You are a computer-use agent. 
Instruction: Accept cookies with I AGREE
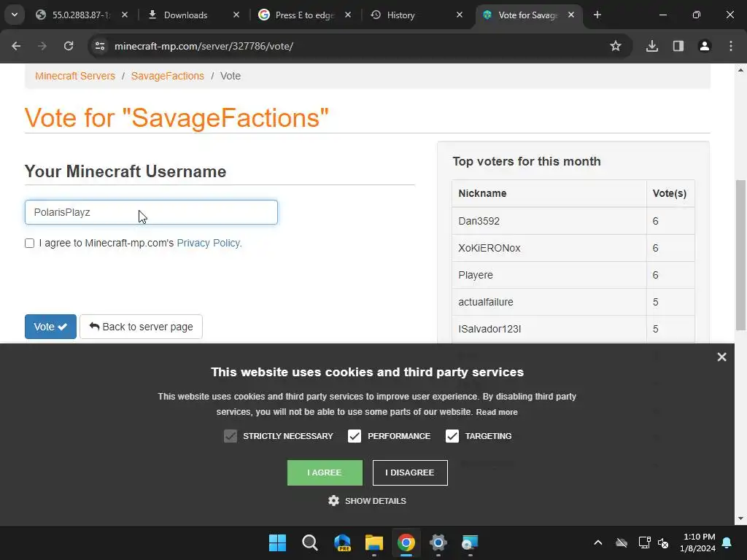pos(325,472)
